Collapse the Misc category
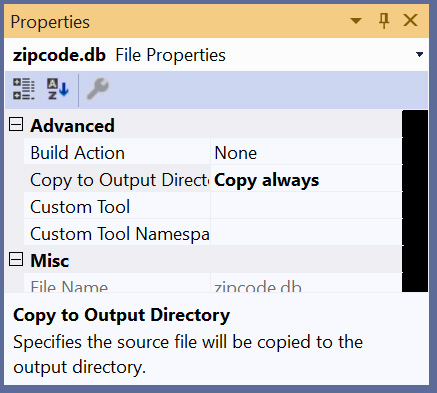This screenshot has width=437, height=393. 16,259
